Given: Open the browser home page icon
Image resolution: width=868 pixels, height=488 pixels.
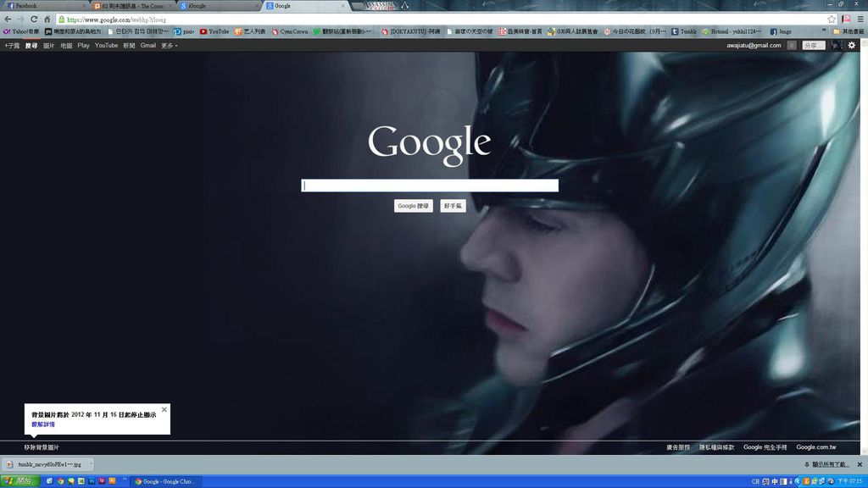Looking at the screenshot, I should coord(47,19).
